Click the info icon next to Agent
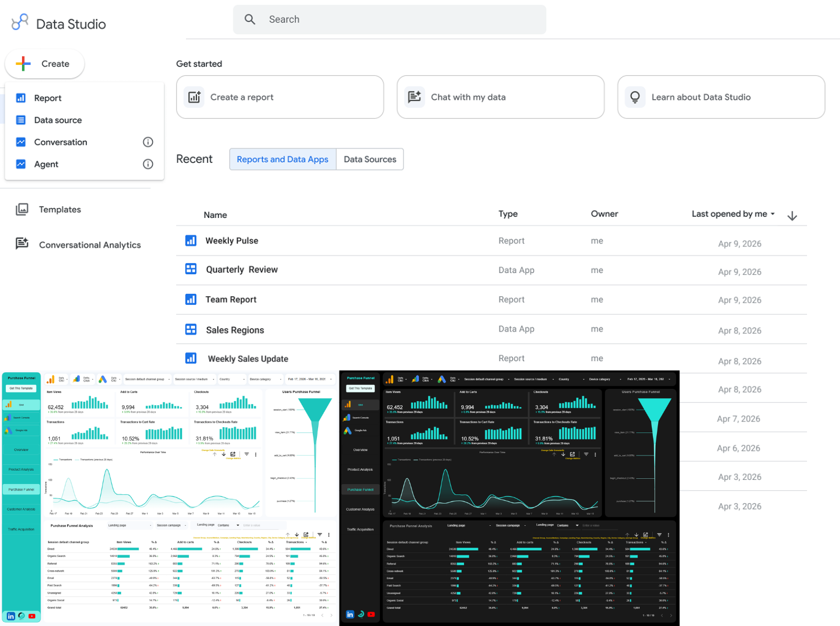Image resolution: width=840 pixels, height=626 pixels. tap(148, 164)
